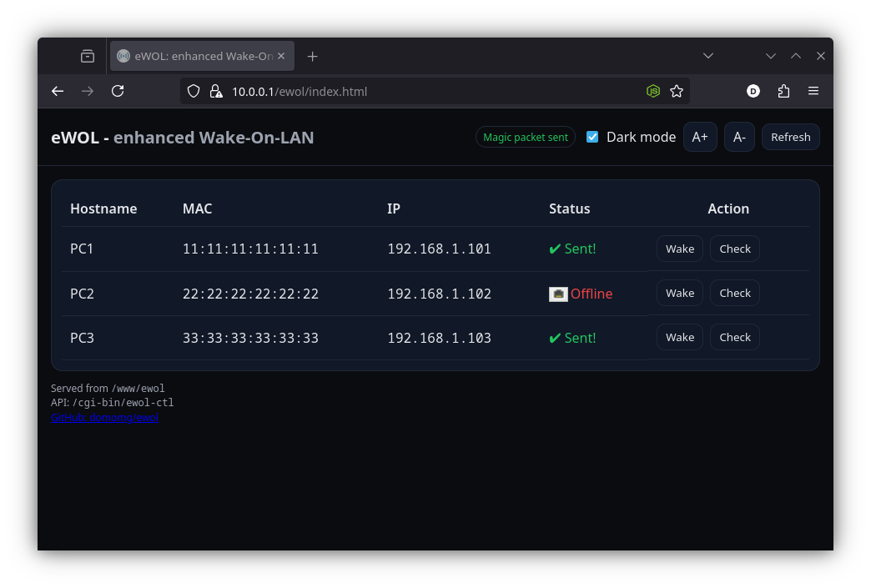Open the hamburger application menu
871x588 pixels.
(813, 91)
